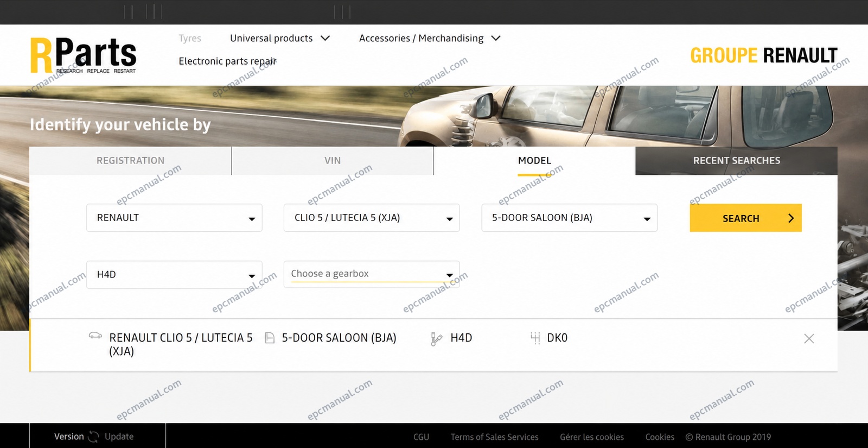This screenshot has height=448, width=868.
Task: Open the Terms of Sales Services link
Action: 494,437
